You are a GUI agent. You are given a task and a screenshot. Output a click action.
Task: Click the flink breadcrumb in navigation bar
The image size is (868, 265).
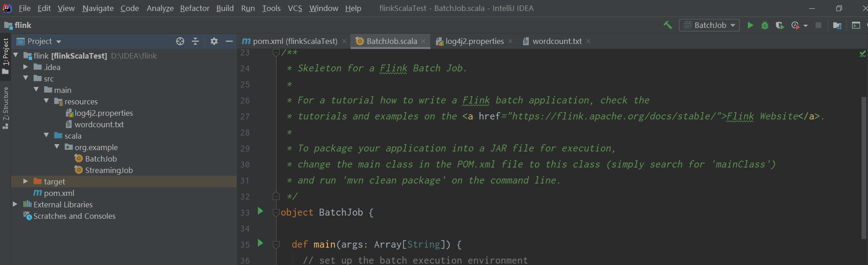(18, 25)
